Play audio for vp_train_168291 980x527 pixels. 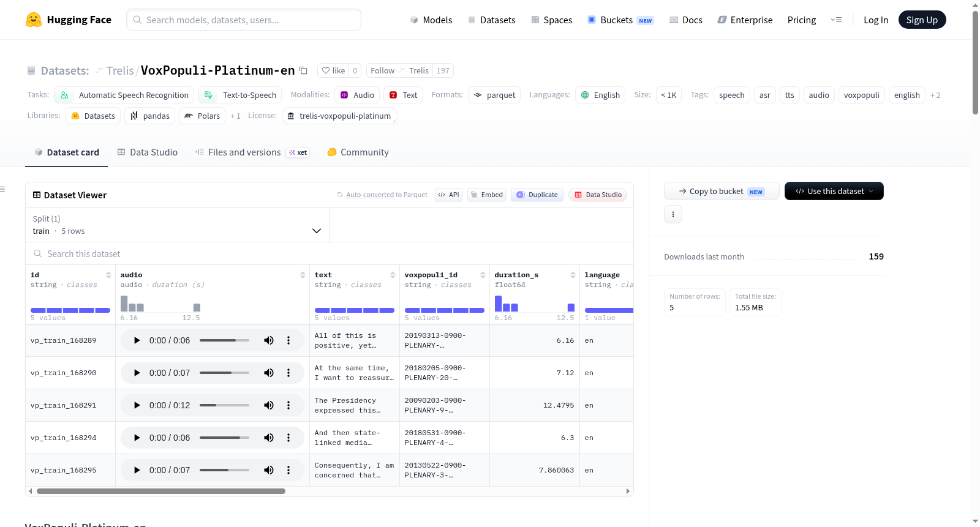(x=137, y=405)
